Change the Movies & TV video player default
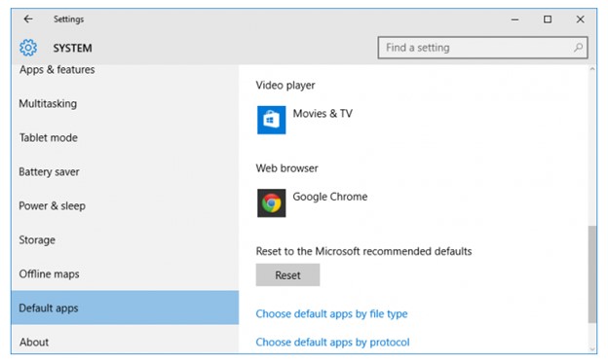Image resolution: width=608 pixels, height=364 pixels. click(x=305, y=120)
